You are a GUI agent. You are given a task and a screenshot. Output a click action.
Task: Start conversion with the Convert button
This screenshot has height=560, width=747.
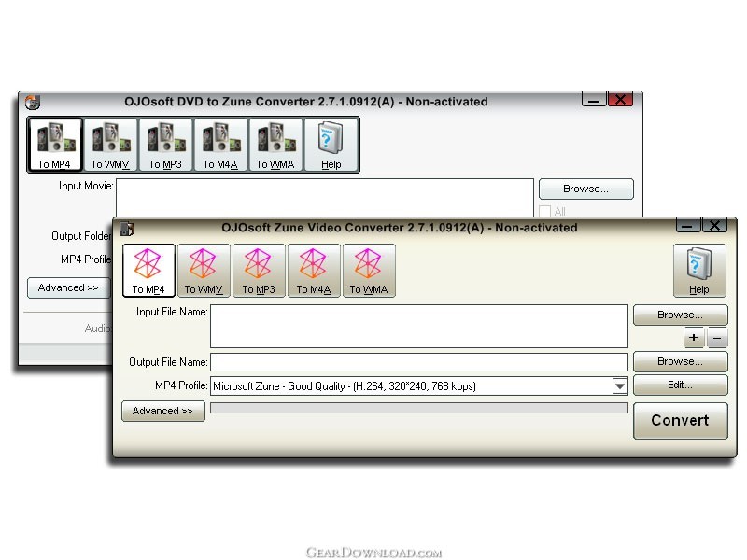pyautogui.click(x=681, y=421)
